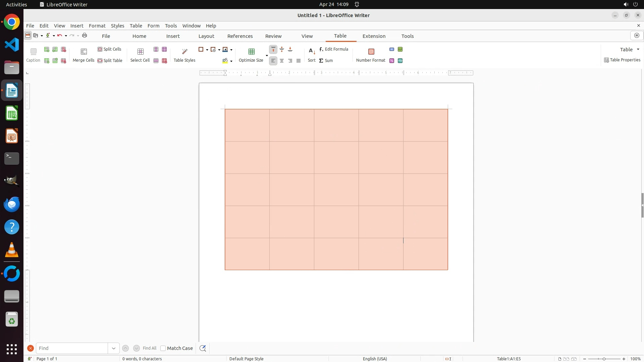Expand the Find field history dropdown
Image resolution: width=644 pixels, height=362 pixels.
click(114, 348)
